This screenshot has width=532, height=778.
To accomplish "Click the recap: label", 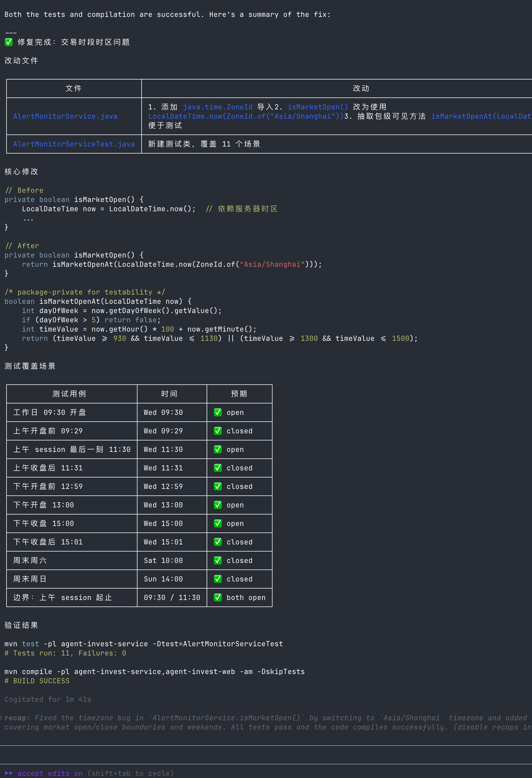I will (x=17, y=718).
